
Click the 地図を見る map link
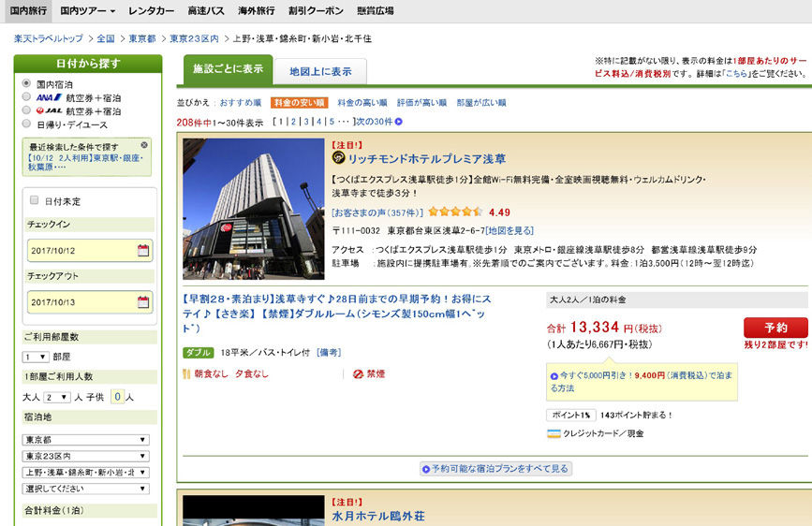(509, 230)
